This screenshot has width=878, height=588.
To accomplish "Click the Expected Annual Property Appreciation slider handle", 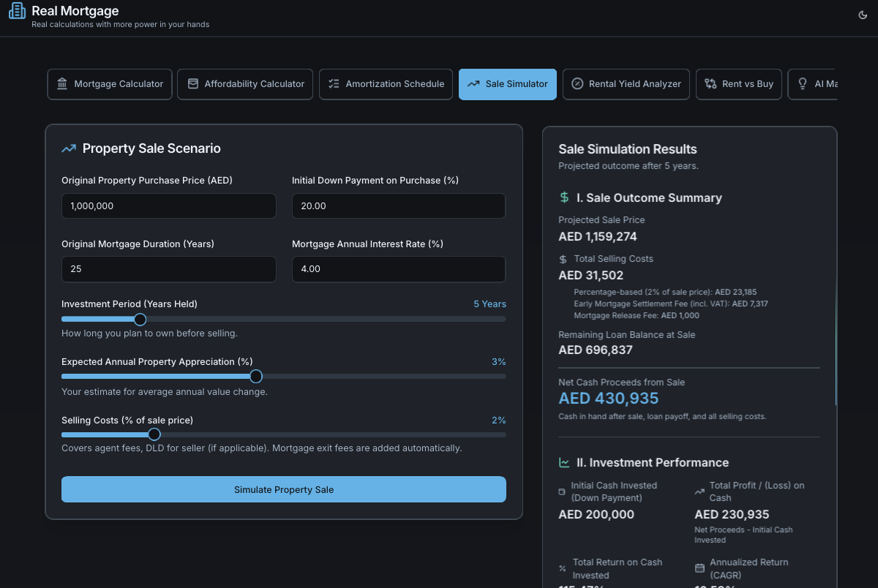I will coord(255,377).
